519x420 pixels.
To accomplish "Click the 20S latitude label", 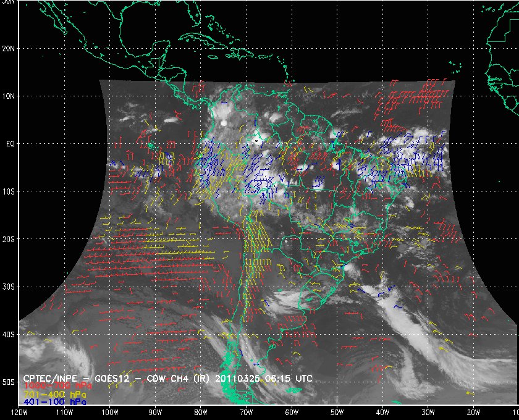I will (8, 239).
